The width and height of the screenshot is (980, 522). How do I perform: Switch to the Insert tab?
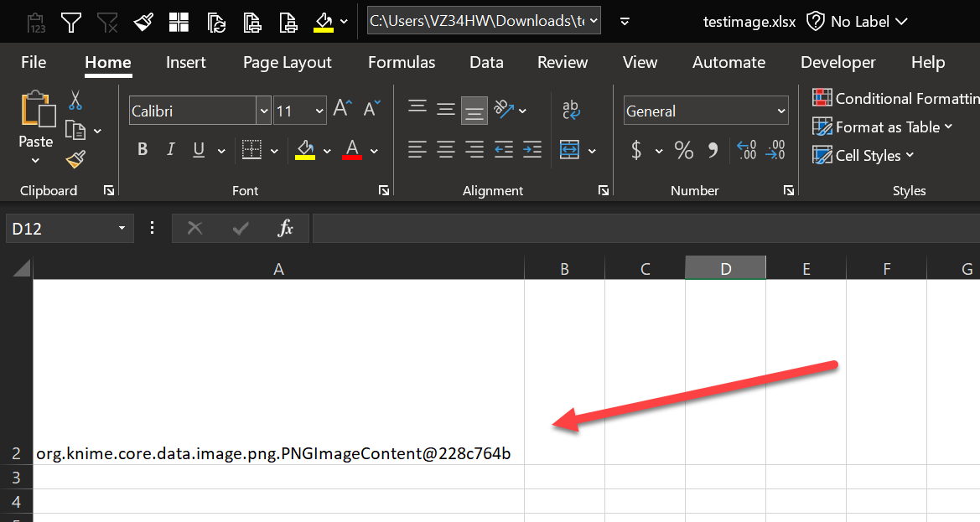186,63
